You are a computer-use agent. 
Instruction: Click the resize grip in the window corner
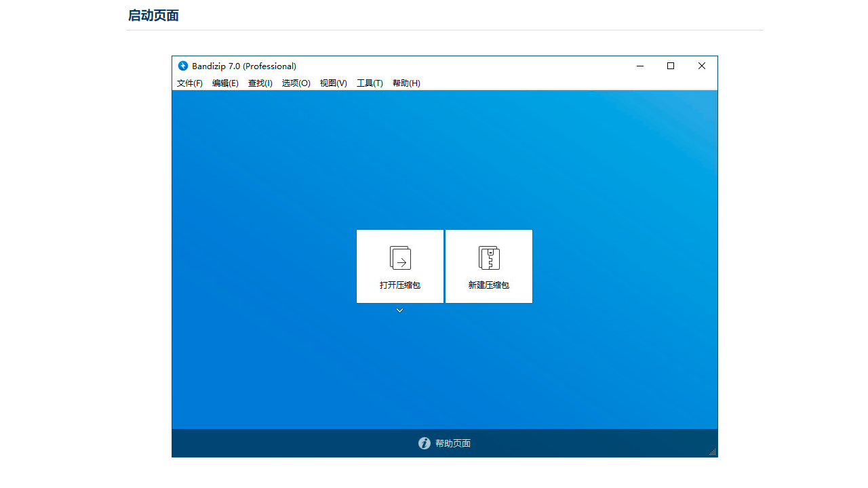pos(713,452)
